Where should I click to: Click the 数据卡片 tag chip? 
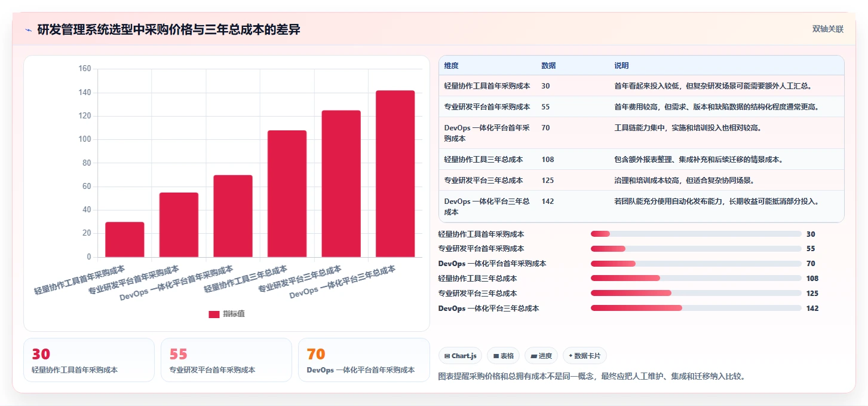tap(585, 356)
